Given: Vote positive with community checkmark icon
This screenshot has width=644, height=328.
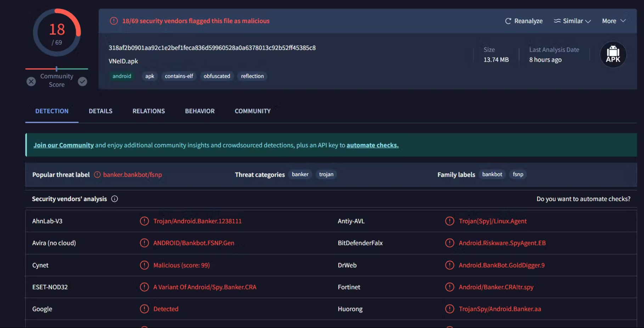Looking at the screenshot, I should click(x=83, y=82).
